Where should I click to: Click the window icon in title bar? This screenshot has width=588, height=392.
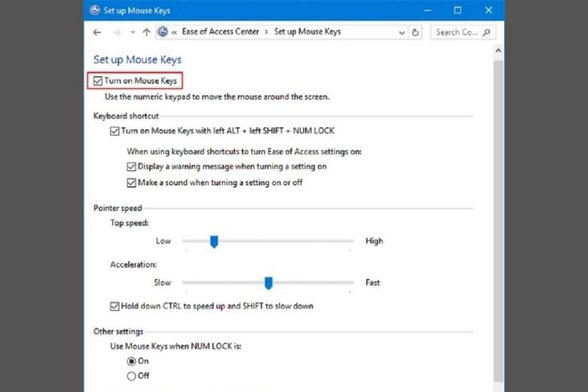pyautogui.click(x=94, y=11)
